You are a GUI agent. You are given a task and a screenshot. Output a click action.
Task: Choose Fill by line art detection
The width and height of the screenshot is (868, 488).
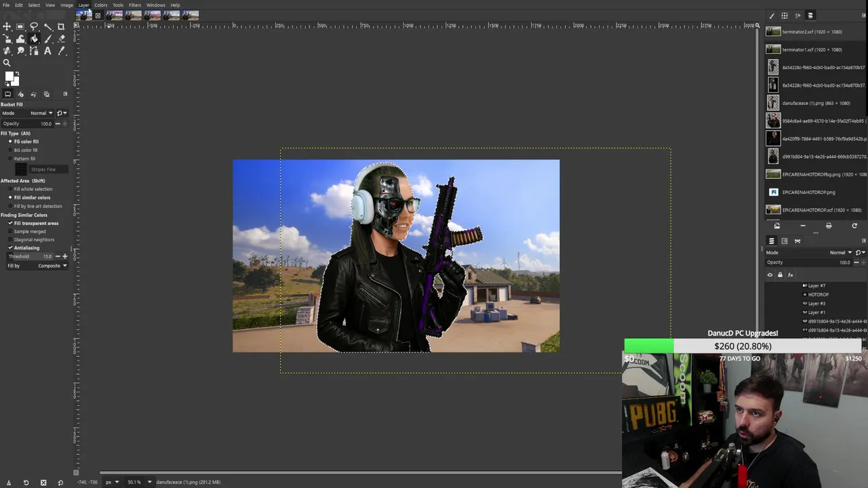(35, 206)
